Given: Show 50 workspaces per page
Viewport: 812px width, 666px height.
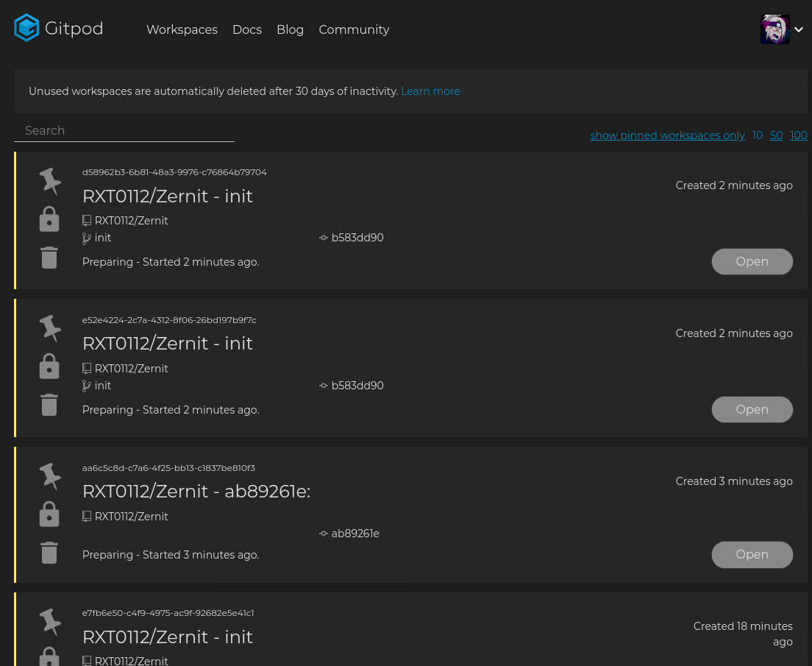Looking at the screenshot, I should (x=776, y=135).
